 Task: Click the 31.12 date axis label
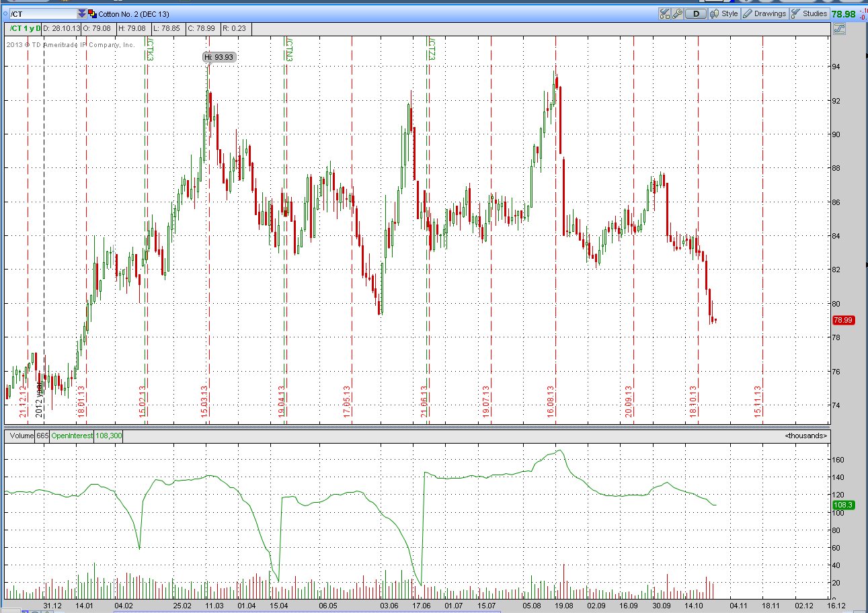(x=52, y=606)
